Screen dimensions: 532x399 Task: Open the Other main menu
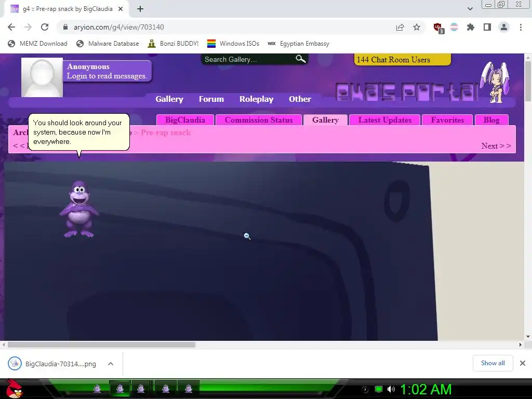(300, 99)
